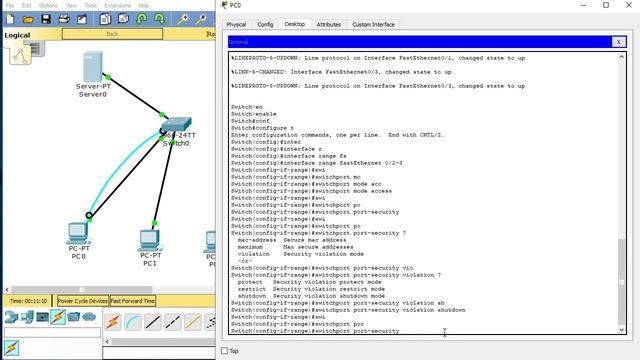This screenshot has height=360, width=640.
Task: Close the Terminal with X button
Action: (x=618, y=42)
